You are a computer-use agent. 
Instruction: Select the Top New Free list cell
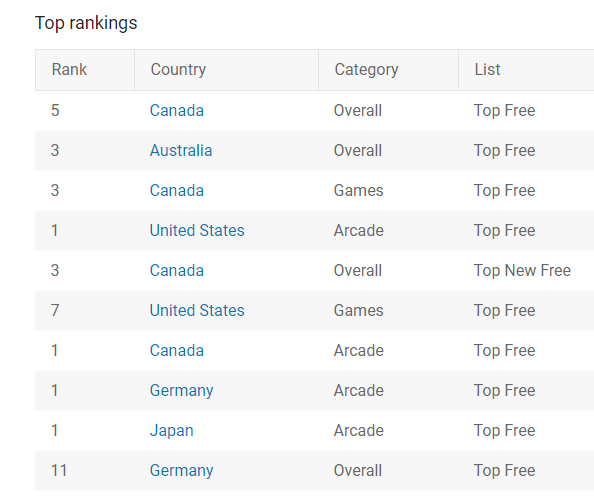(x=522, y=271)
